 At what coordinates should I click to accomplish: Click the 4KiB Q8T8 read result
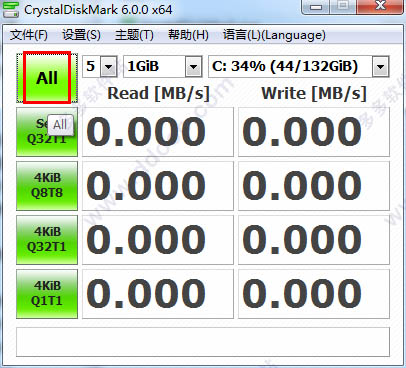pos(158,186)
